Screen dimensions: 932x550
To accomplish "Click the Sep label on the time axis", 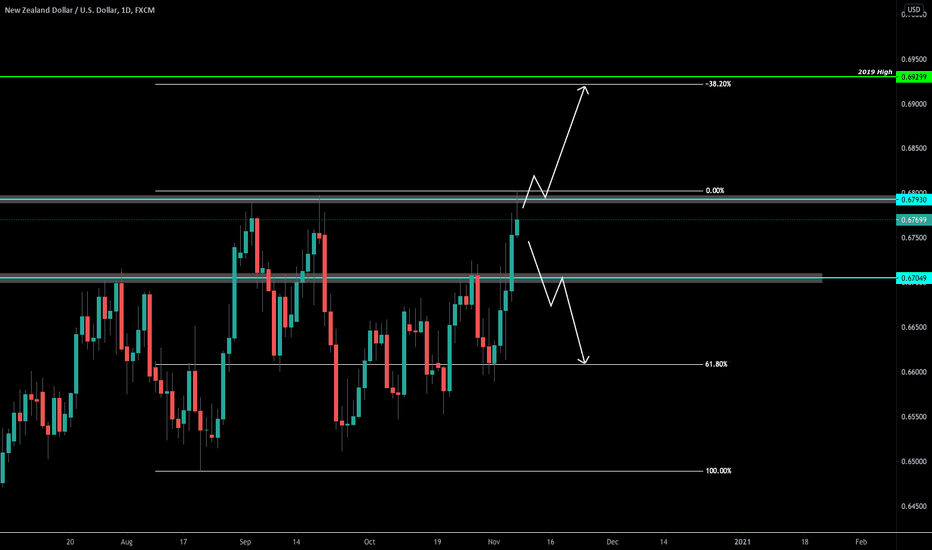I will click(245, 542).
